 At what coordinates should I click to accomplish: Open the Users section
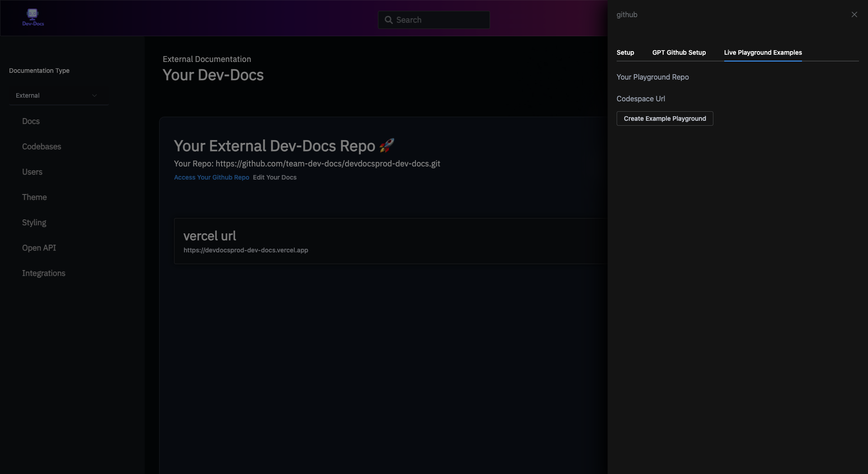32,172
